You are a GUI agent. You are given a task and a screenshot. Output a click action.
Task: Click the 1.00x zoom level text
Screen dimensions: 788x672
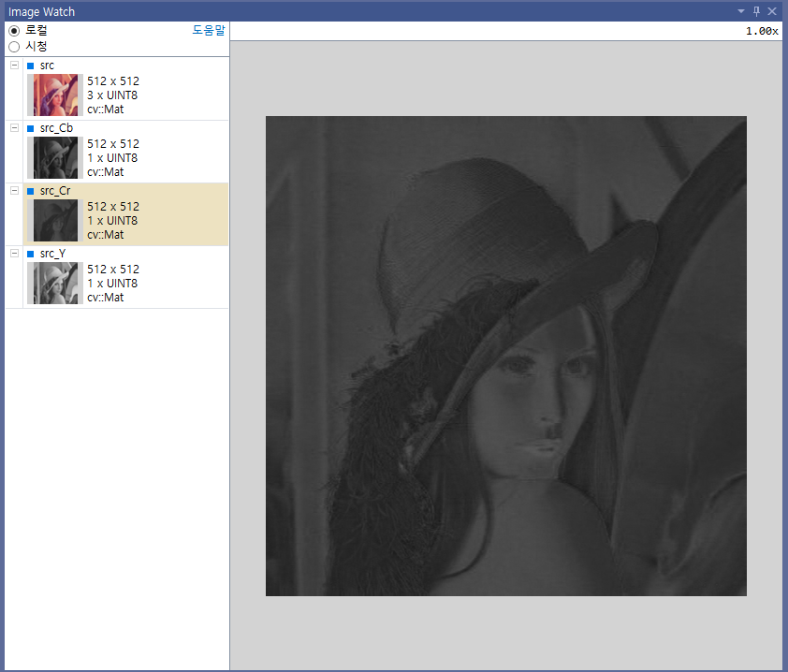click(762, 31)
